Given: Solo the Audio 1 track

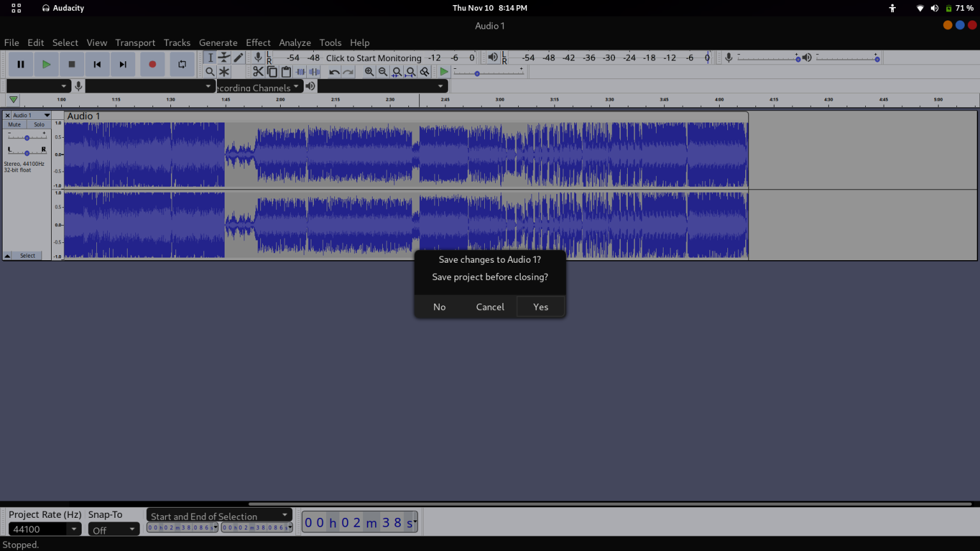Looking at the screenshot, I should (39, 124).
